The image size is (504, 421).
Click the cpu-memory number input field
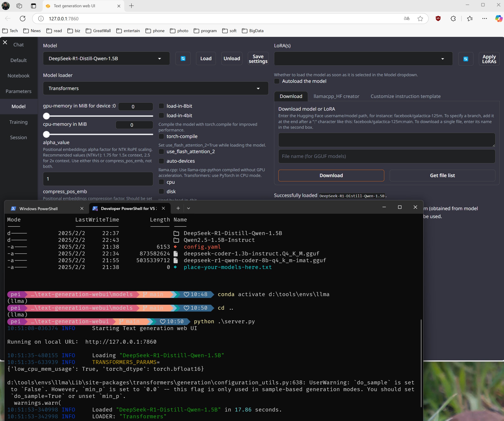click(134, 125)
